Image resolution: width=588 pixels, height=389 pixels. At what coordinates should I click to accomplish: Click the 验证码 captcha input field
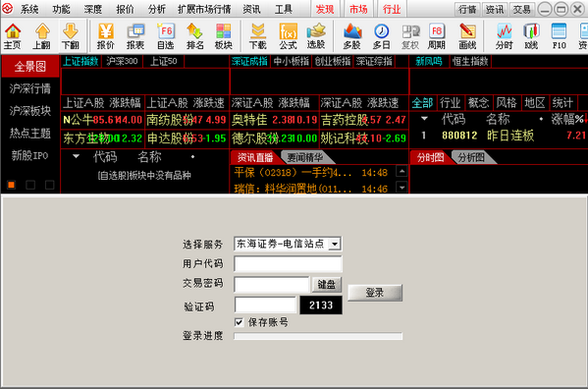click(x=265, y=305)
